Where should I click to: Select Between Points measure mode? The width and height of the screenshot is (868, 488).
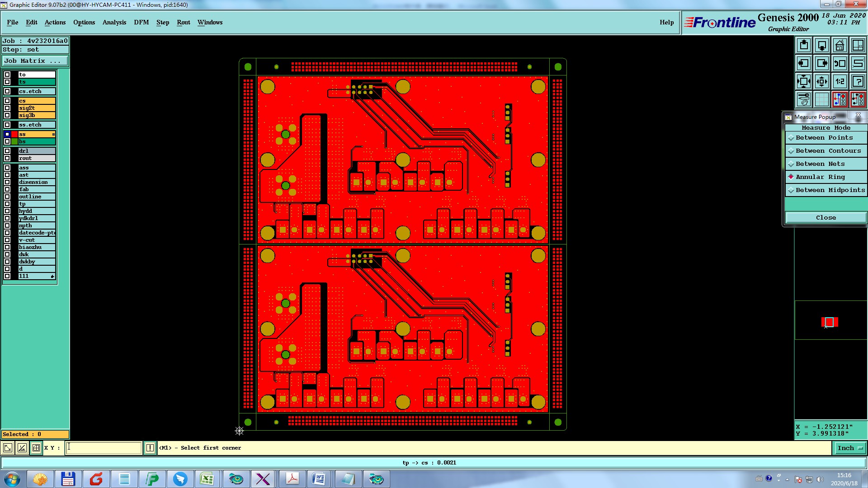pos(824,138)
